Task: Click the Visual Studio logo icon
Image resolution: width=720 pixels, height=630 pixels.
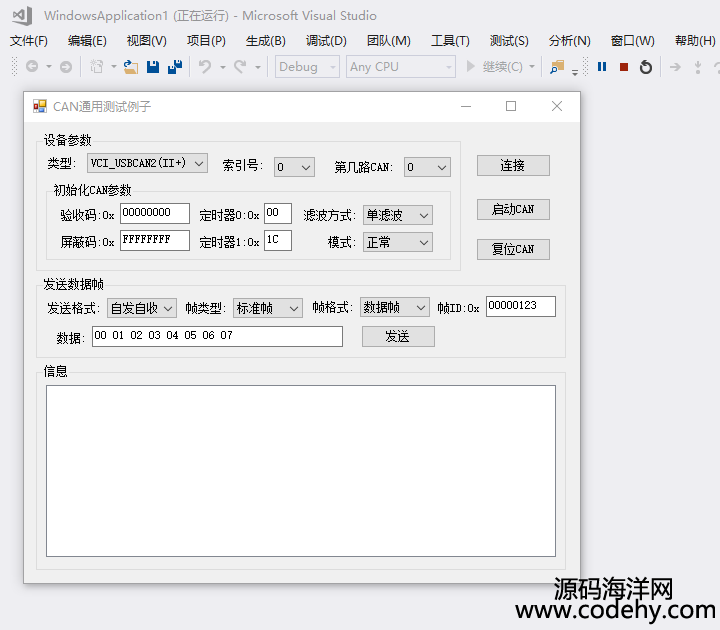Action: [22, 16]
